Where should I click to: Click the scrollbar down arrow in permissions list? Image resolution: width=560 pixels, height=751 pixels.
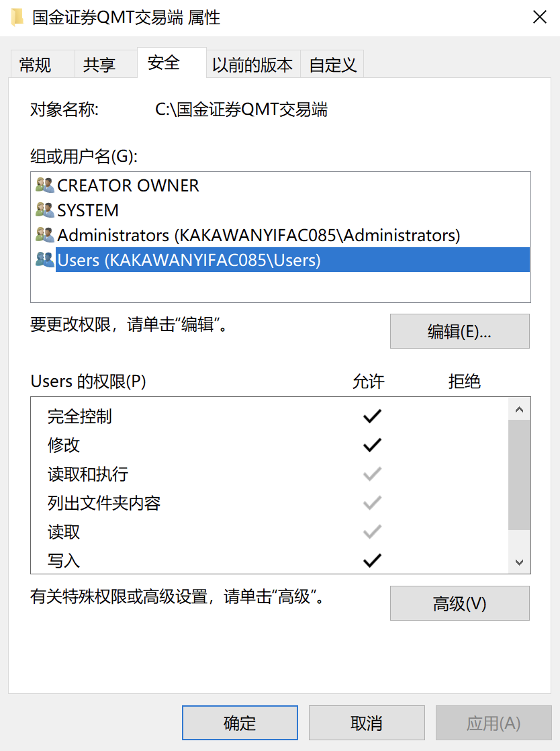519,562
